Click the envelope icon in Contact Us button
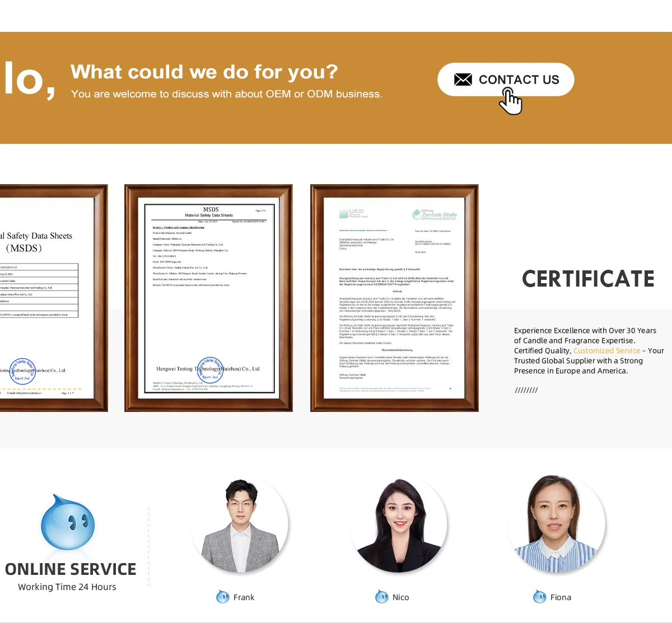This screenshot has width=672, height=623. point(463,79)
